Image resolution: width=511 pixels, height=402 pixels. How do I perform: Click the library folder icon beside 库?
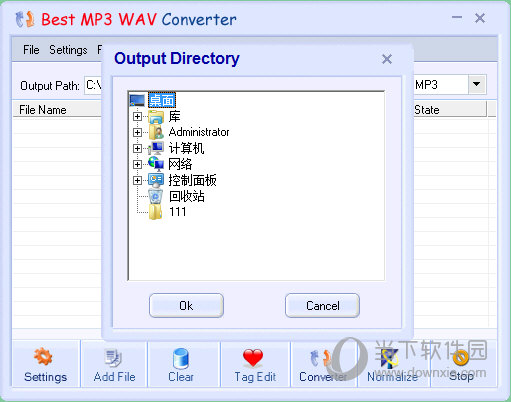click(156, 117)
